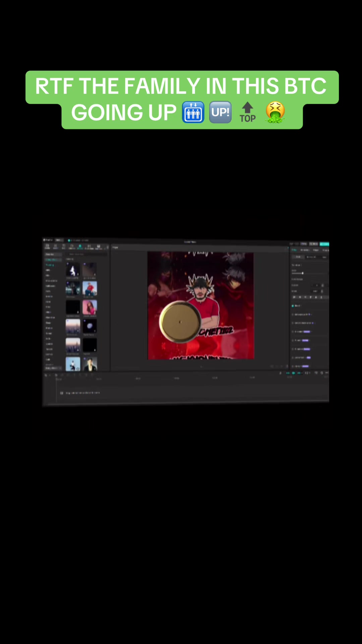Select the Basic sub-tab in properties panel
Viewport: 362px width, 644px height.
click(x=299, y=257)
